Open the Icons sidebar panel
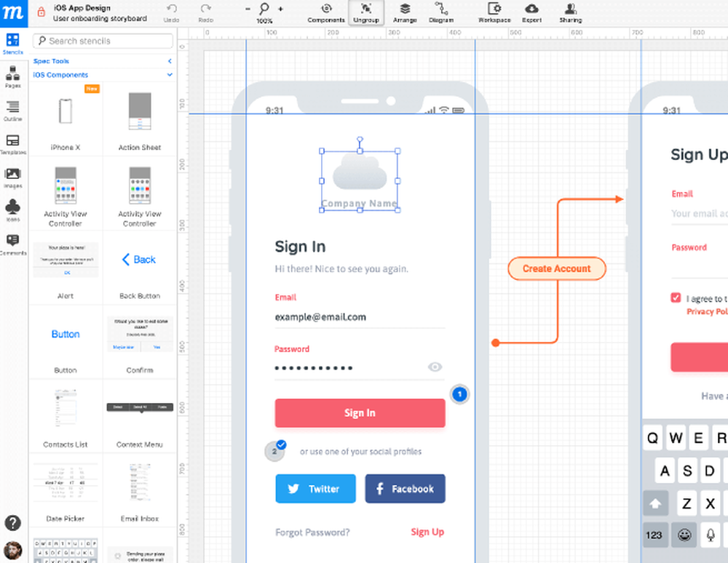 (13, 211)
